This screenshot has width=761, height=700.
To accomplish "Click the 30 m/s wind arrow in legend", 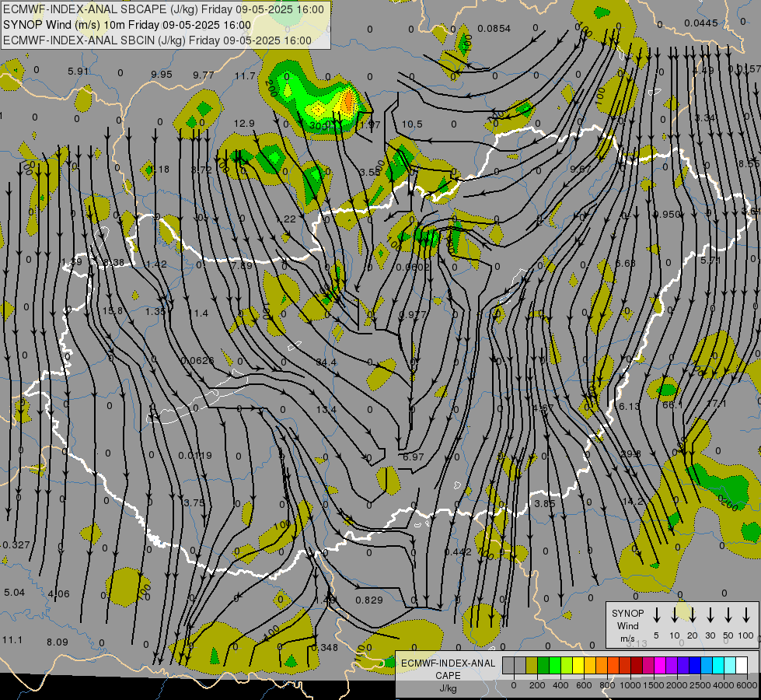I will (710, 614).
